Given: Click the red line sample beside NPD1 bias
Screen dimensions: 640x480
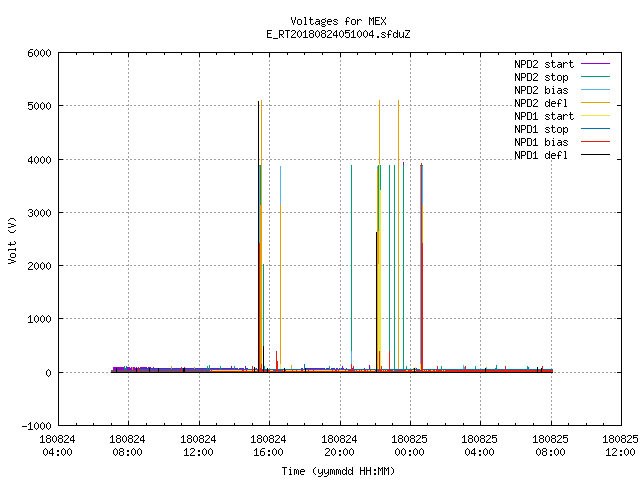Looking at the screenshot, I should (x=595, y=142).
